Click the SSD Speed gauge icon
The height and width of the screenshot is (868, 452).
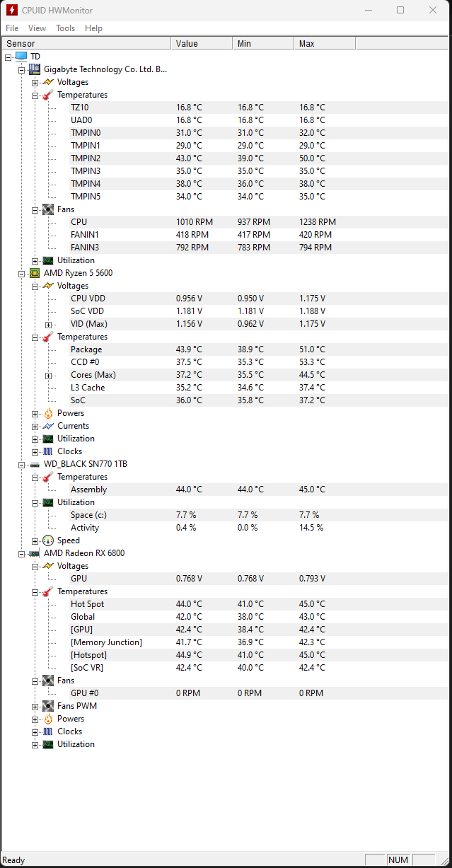(x=47, y=540)
